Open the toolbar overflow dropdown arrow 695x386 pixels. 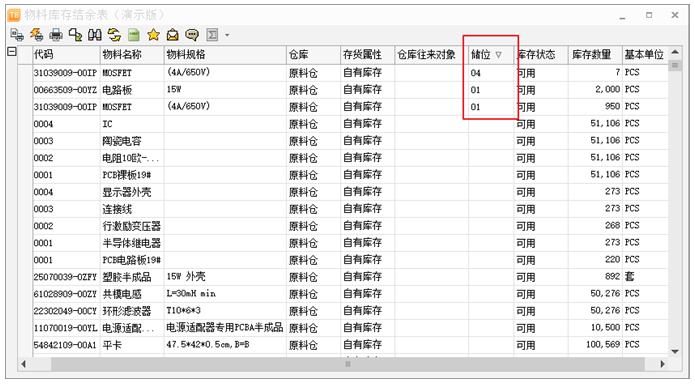(227, 35)
